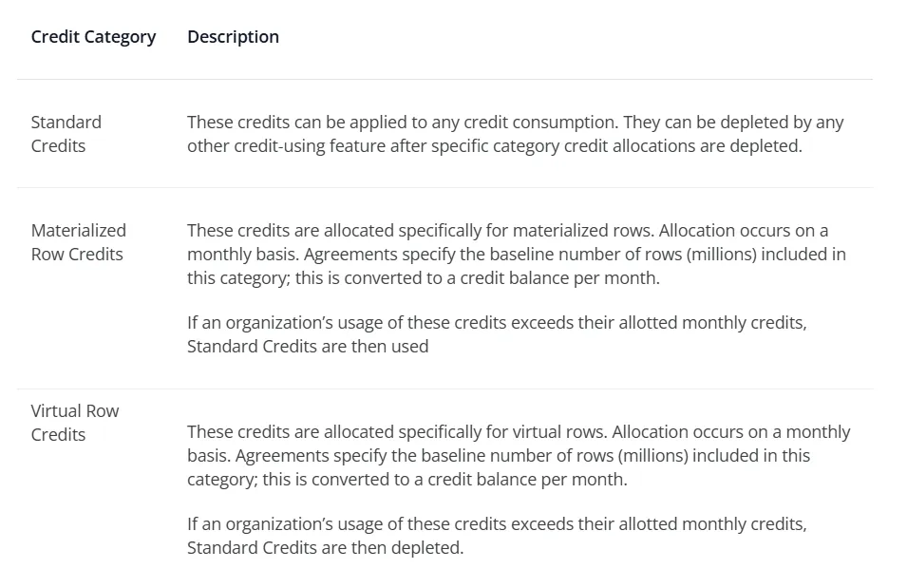Select the Virtual Row Credits label
The width and height of the screenshot is (907, 588).
pos(75,423)
